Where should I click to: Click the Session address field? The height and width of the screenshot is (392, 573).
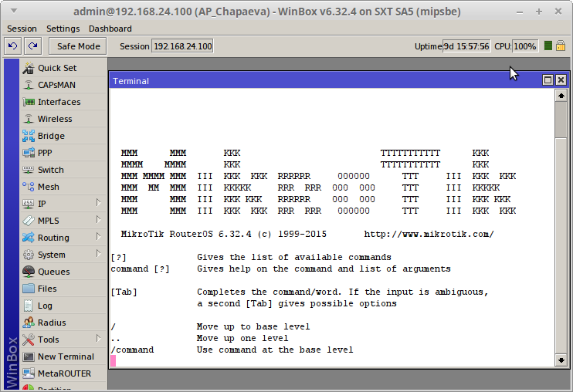tap(182, 46)
